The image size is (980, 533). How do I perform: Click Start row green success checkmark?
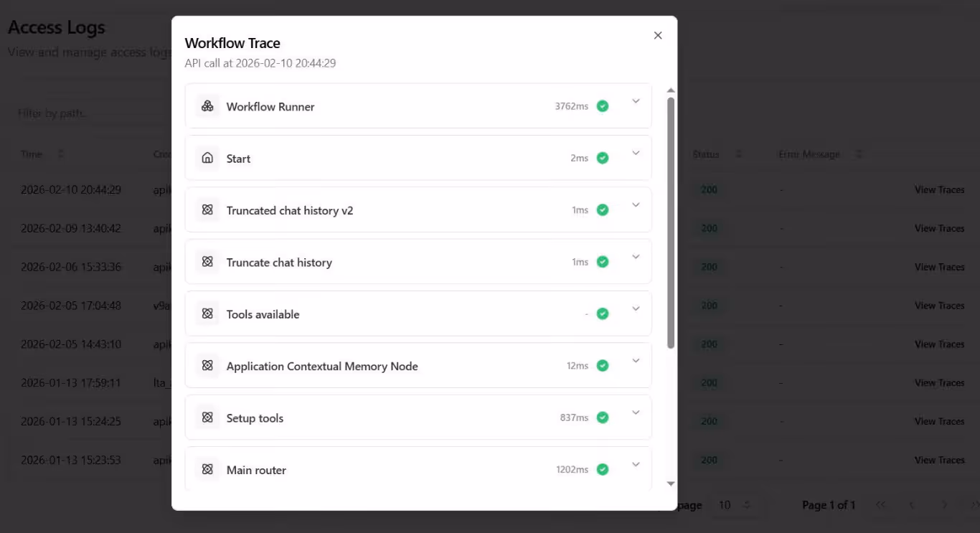[603, 158]
